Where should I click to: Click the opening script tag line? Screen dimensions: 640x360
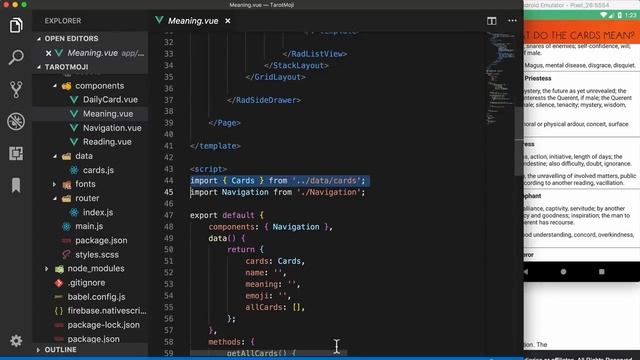click(x=208, y=169)
